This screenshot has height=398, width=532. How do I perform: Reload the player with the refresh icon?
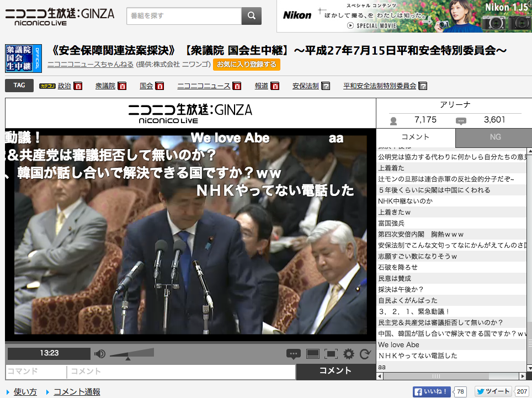point(365,354)
